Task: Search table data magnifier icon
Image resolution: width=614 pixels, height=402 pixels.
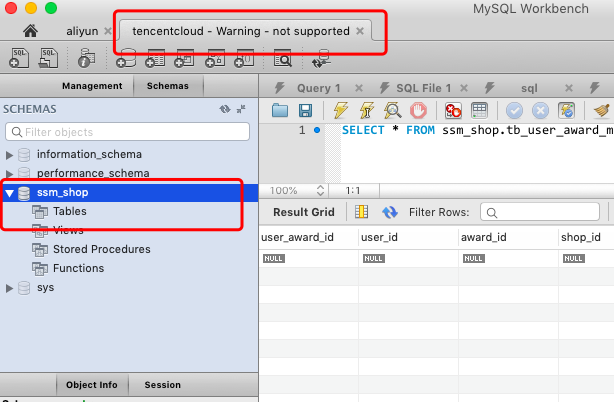Action: (283, 58)
